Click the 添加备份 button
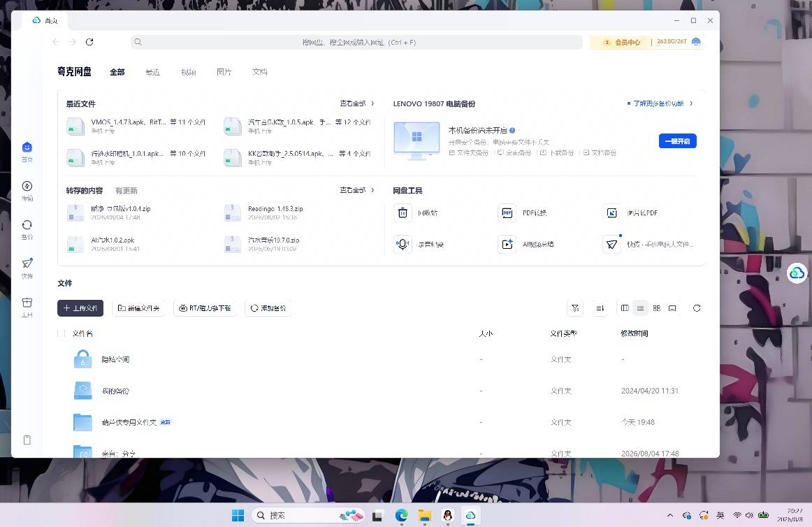Screen dimensions: 812x527 coord(268,308)
